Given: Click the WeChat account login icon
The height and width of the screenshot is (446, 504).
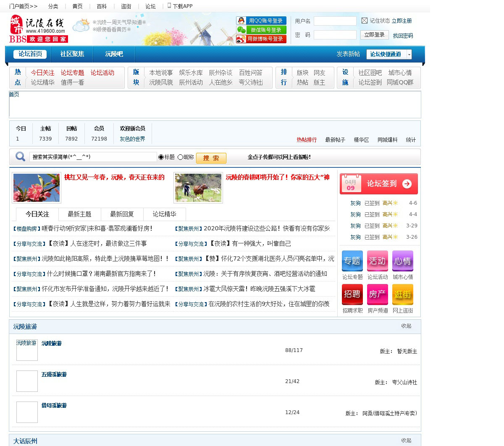Looking at the screenshot, I should pyautogui.click(x=241, y=30).
